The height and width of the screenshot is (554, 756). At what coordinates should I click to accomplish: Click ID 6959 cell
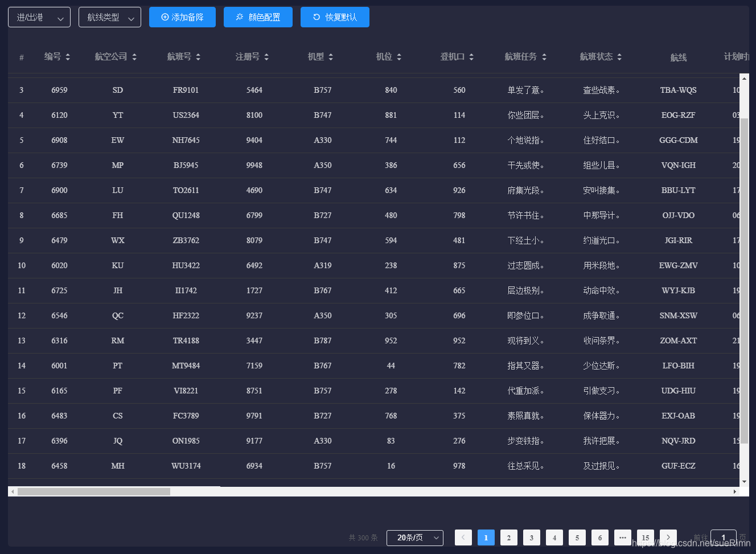coord(59,90)
